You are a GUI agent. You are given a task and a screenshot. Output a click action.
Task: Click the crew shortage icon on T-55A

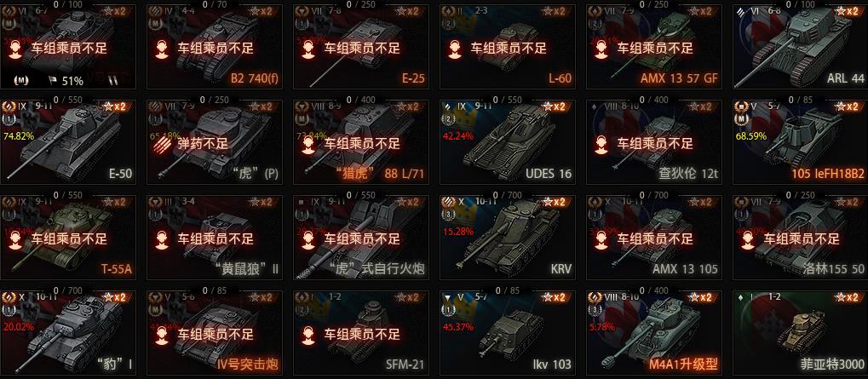tap(15, 239)
